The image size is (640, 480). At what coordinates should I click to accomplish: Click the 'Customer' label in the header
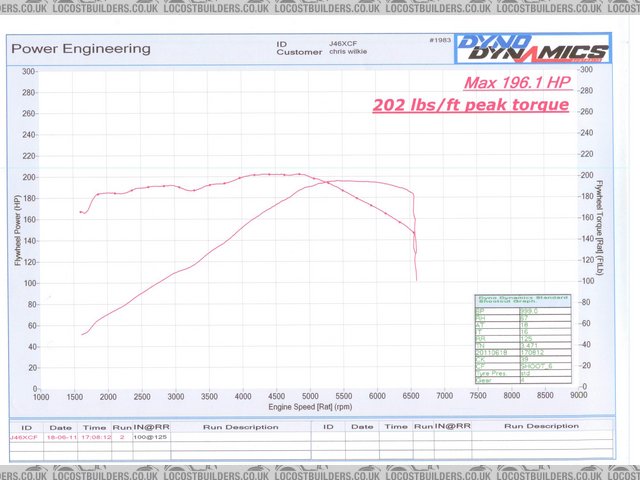pyautogui.click(x=299, y=52)
